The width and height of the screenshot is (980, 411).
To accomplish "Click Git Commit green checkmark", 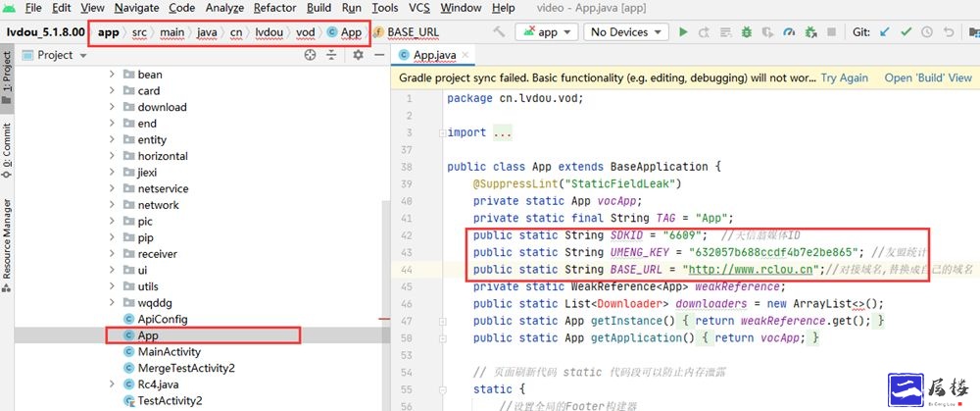I will 906,32.
